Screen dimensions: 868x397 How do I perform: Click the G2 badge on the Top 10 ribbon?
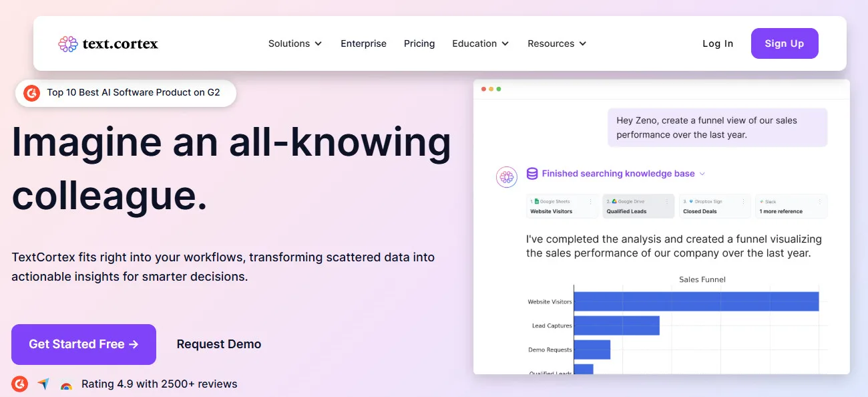tap(31, 93)
